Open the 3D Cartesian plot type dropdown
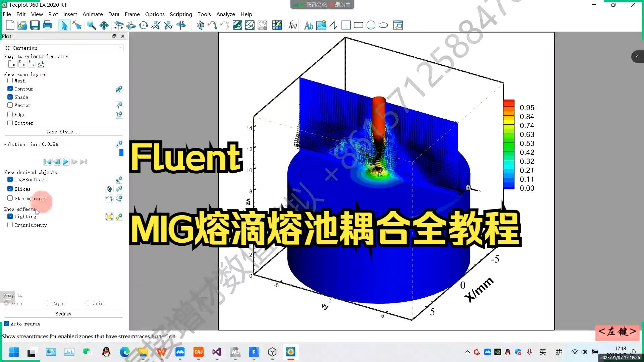Viewport: 644px width, 362px height. tap(63, 48)
